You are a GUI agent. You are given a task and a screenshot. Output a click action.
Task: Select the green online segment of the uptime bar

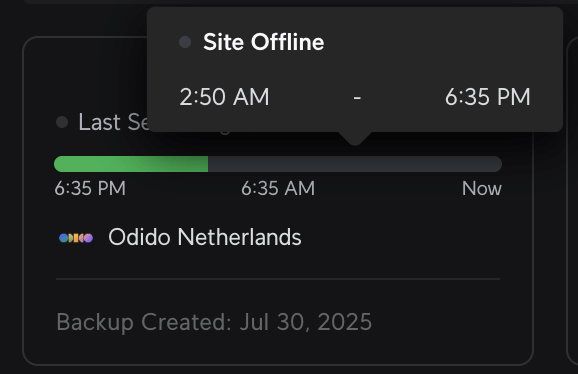tap(131, 164)
